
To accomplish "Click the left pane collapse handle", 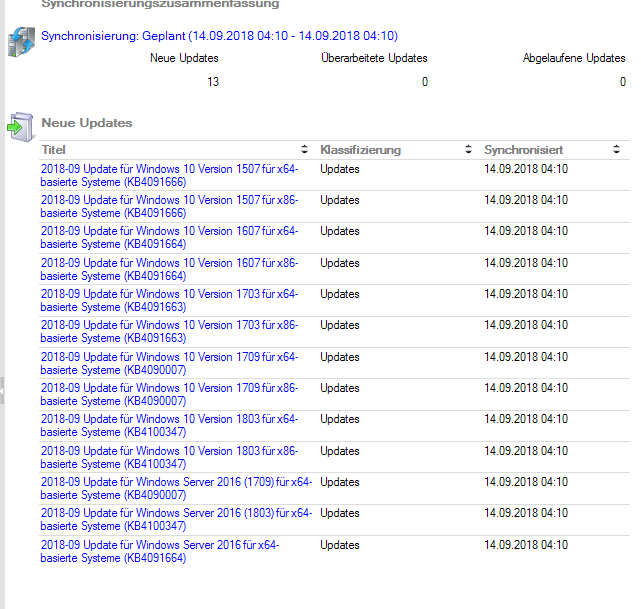I will [2, 391].
